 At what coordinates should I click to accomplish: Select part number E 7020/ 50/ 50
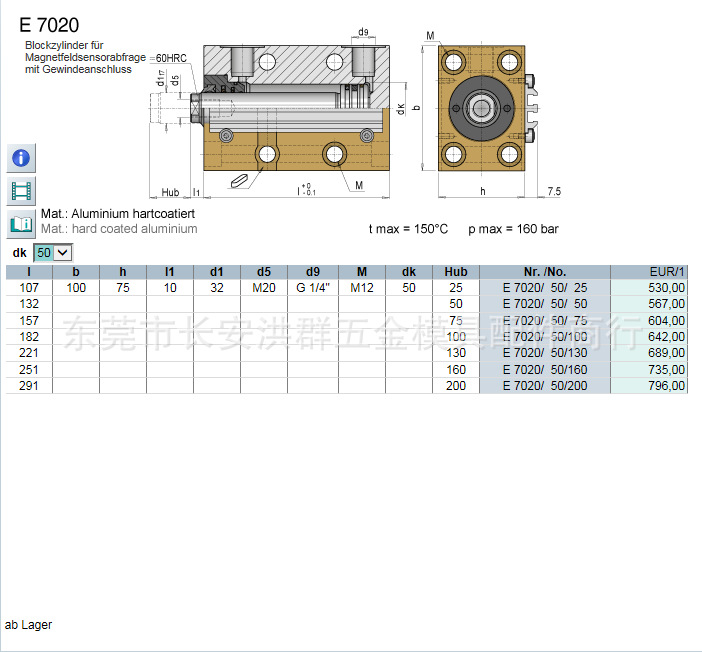545,304
